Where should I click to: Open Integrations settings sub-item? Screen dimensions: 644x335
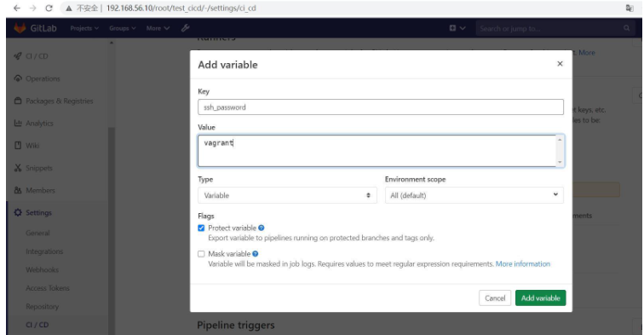tap(44, 251)
